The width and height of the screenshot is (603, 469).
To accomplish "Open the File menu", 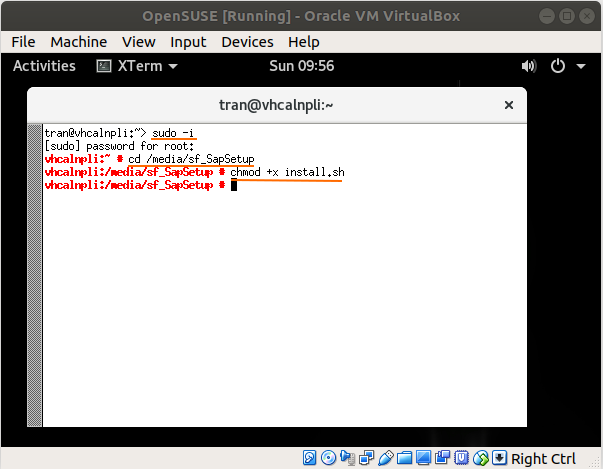I will coord(23,42).
